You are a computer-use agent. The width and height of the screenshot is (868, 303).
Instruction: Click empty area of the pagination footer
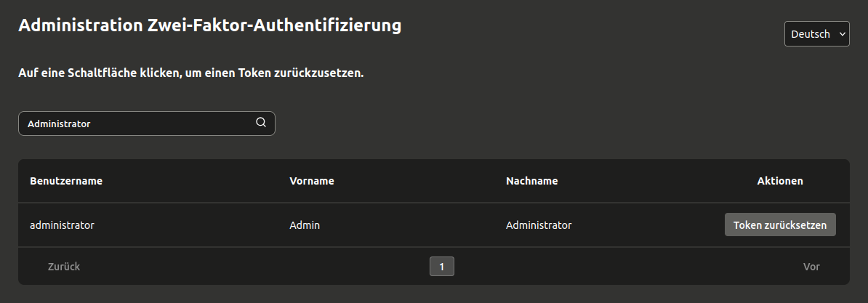618,267
